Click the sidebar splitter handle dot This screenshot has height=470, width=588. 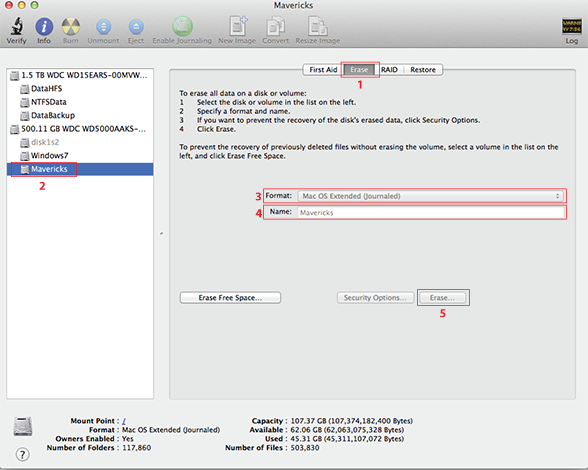(161, 234)
